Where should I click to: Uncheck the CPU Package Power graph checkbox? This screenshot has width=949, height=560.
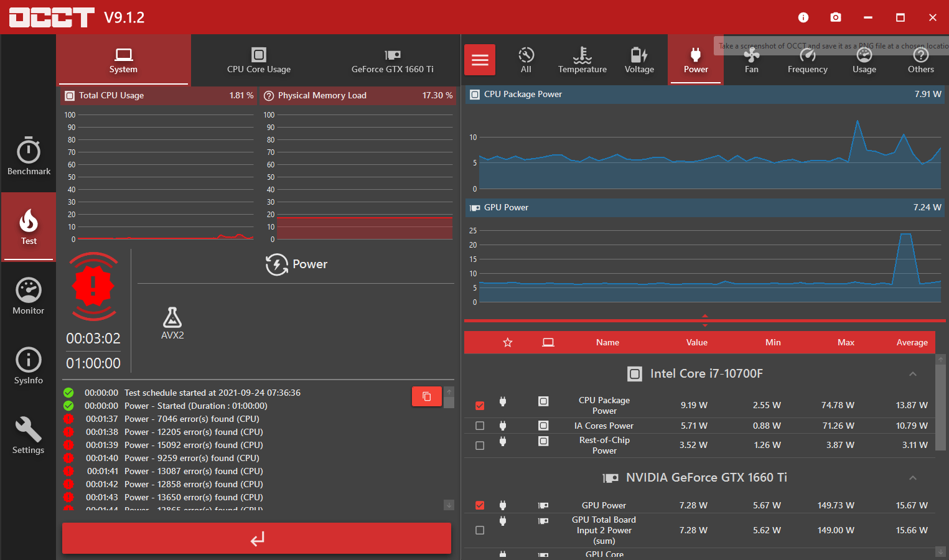tap(480, 406)
